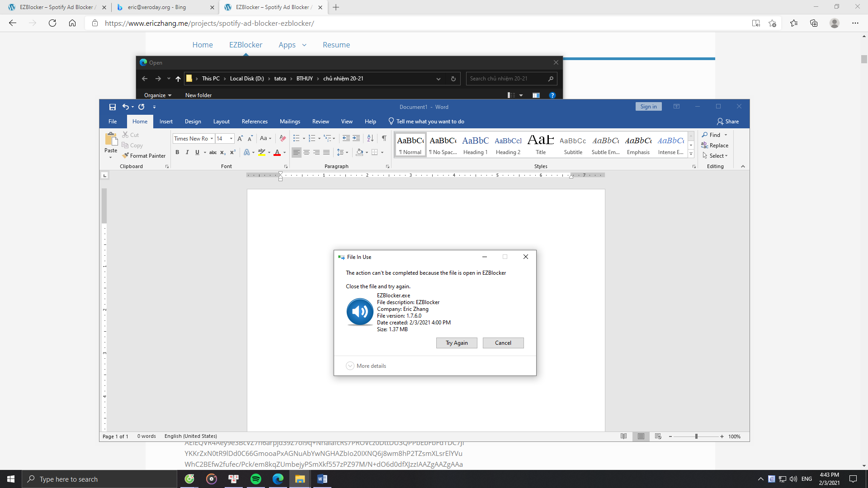Click Justify alignment icon

pyautogui.click(x=326, y=152)
